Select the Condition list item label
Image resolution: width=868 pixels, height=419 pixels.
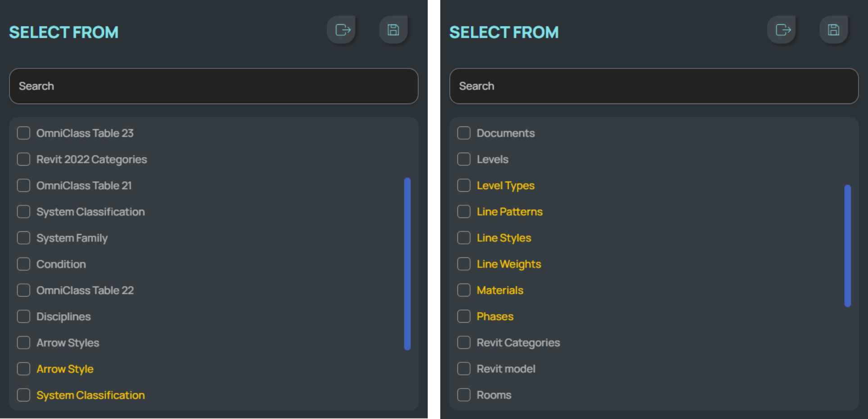click(x=61, y=264)
